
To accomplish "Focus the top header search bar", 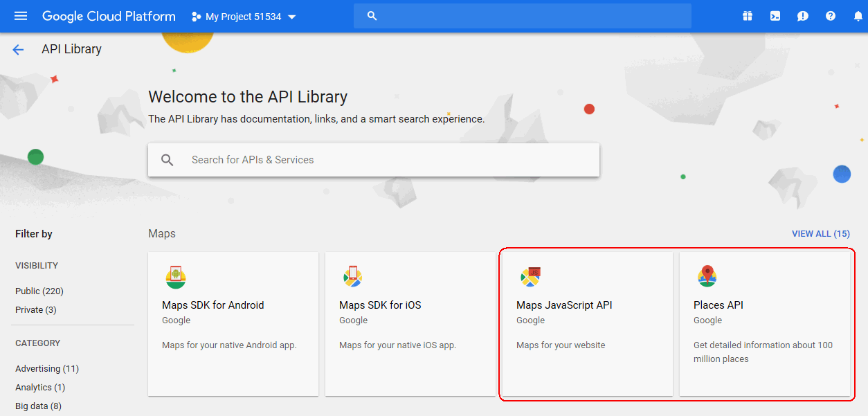I will [x=523, y=16].
